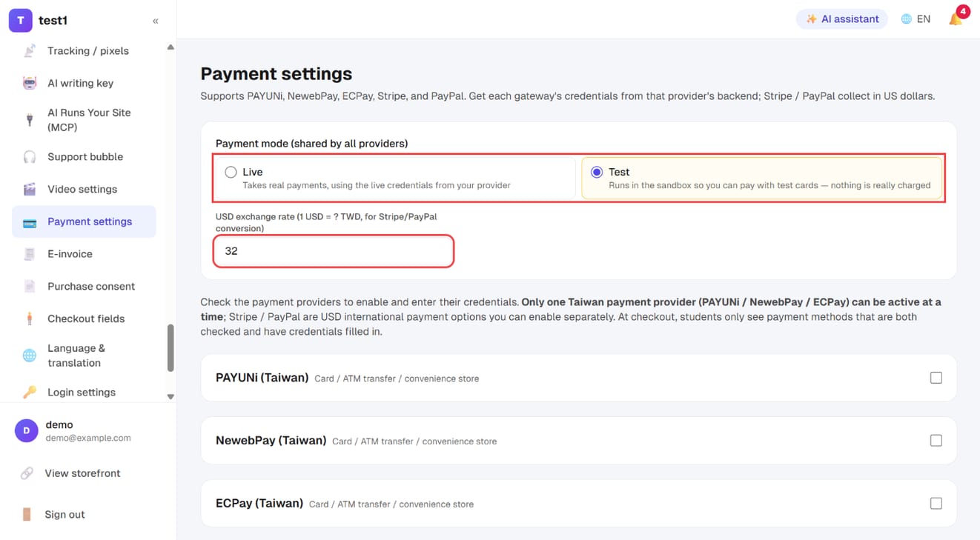The height and width of the screenshot is (540, 980).
Task: Click the E-invoice document icon
Action: tap(30, 254)
